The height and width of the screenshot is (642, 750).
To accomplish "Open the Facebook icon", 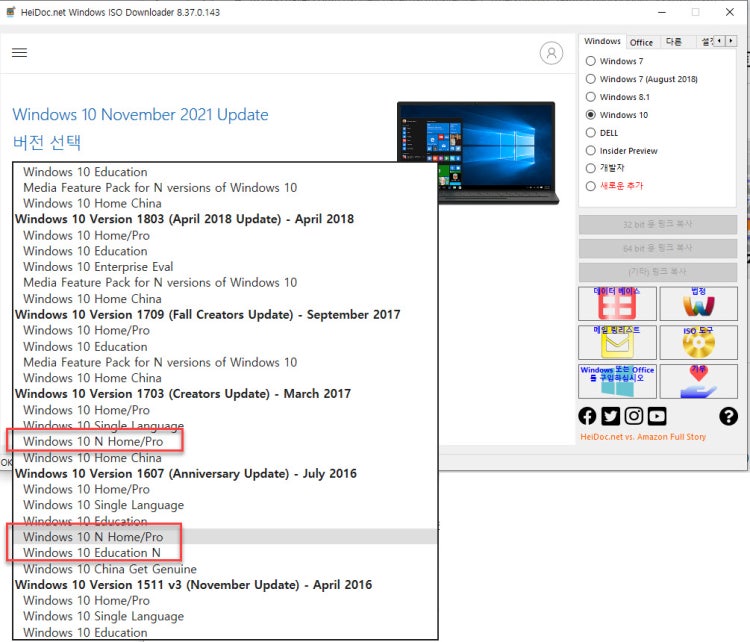I will 587,416.
